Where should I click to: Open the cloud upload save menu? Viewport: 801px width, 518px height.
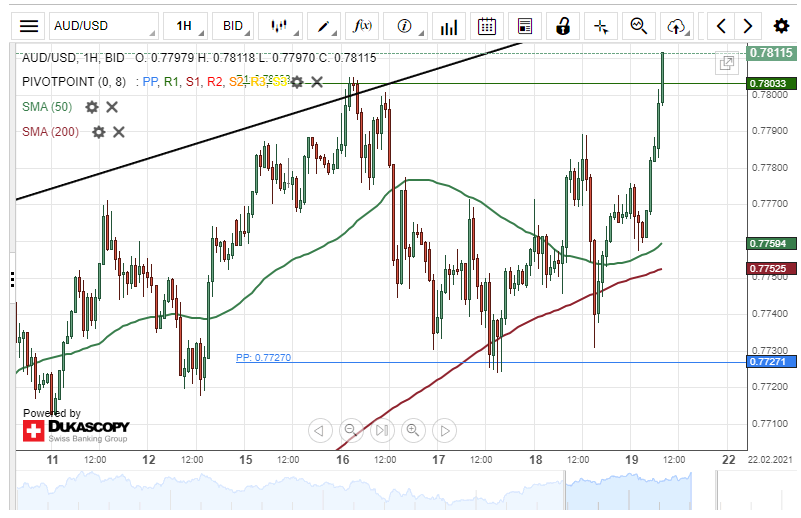pyautogui.click(x=676, y=26)
